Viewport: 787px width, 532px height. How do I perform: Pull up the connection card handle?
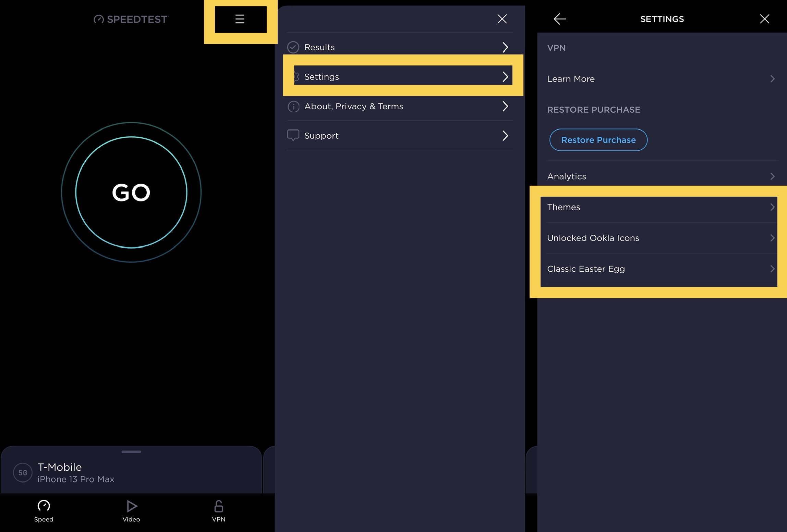(x=131, y=451)
